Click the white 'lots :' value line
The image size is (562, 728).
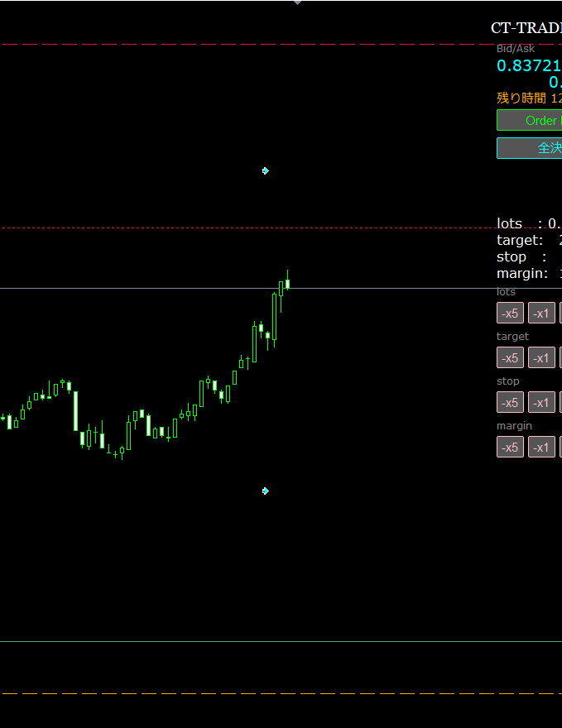coord(529,224)
